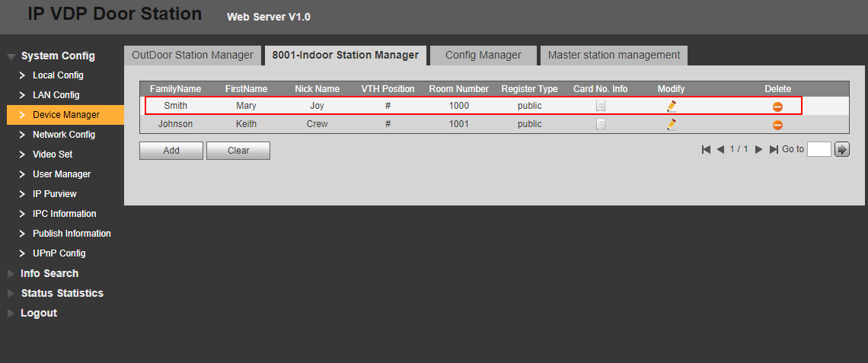
Task: Click the Add button
Action: 171,151
